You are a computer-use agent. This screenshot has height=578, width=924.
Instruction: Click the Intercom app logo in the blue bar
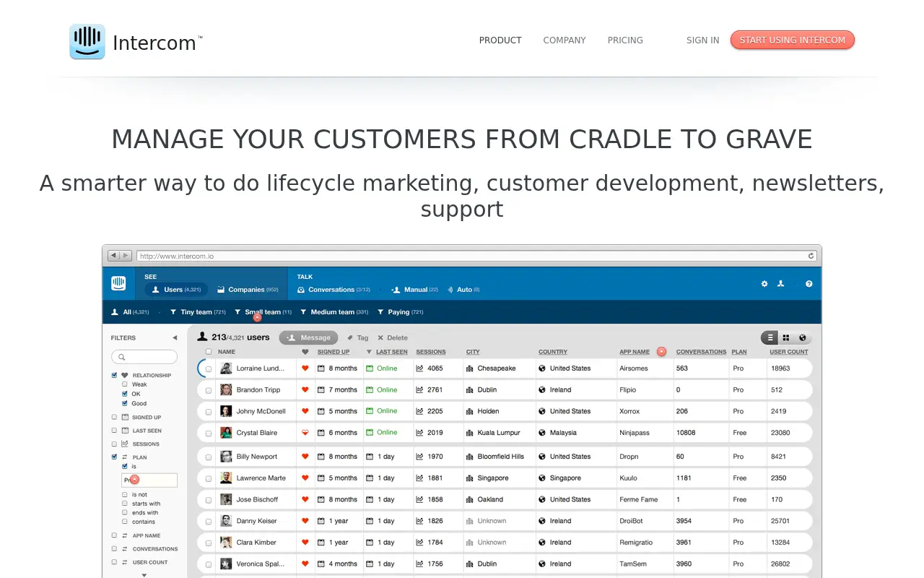pos(118,283)
